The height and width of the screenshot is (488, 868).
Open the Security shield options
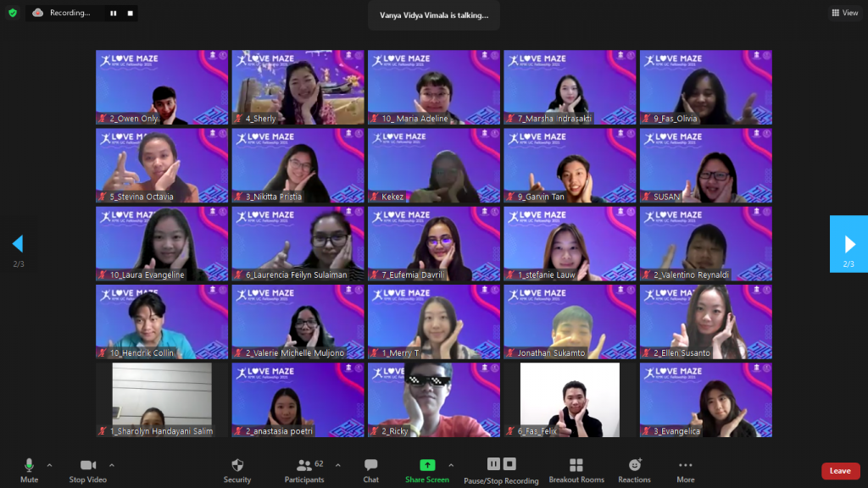pos(237,469)
